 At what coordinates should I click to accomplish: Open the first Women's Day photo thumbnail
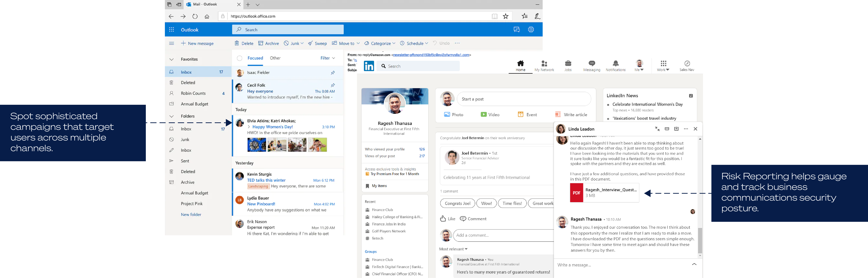point(256,145)
